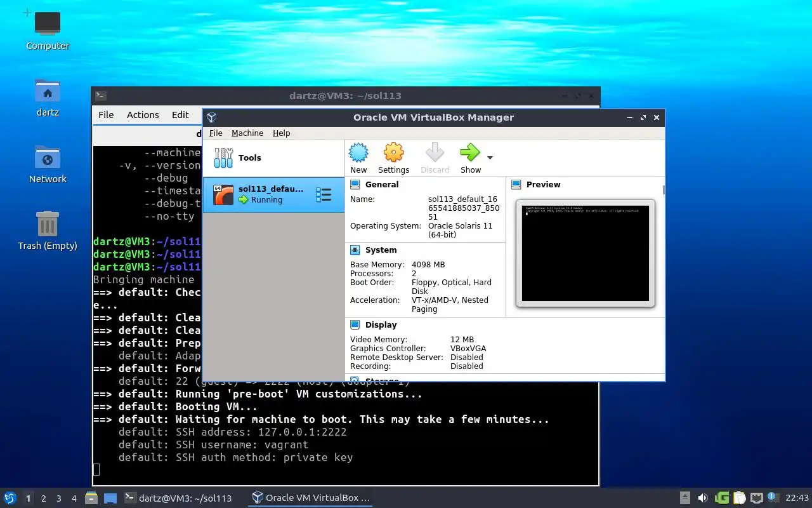Click the green tray application icon
This screenshot has height=508, width=812.
pyautogui.click(x=721, y=498)
